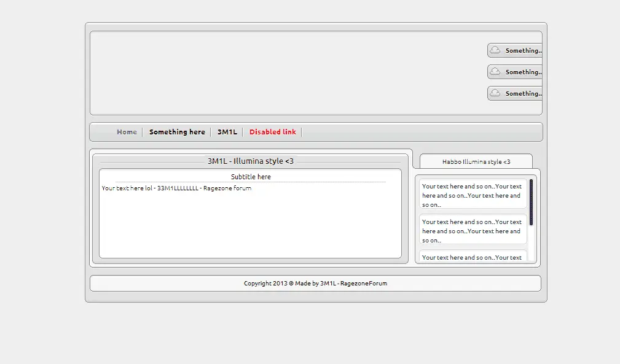Click the cloud icon on the third Something.. button
Viewport: 620px width, 364px height.
(x=495, y=93)
